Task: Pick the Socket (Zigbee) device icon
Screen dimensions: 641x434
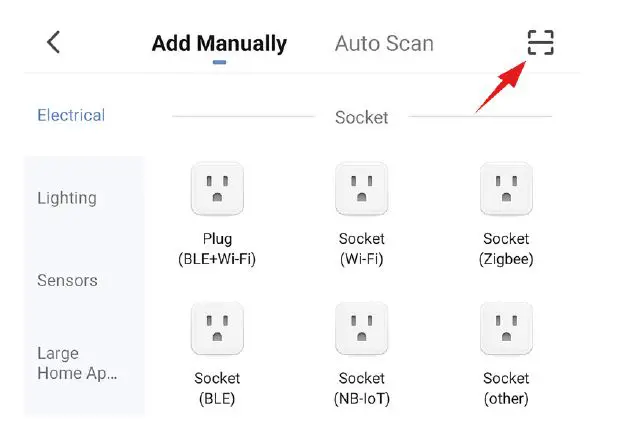Action: (x=506, y=188)
